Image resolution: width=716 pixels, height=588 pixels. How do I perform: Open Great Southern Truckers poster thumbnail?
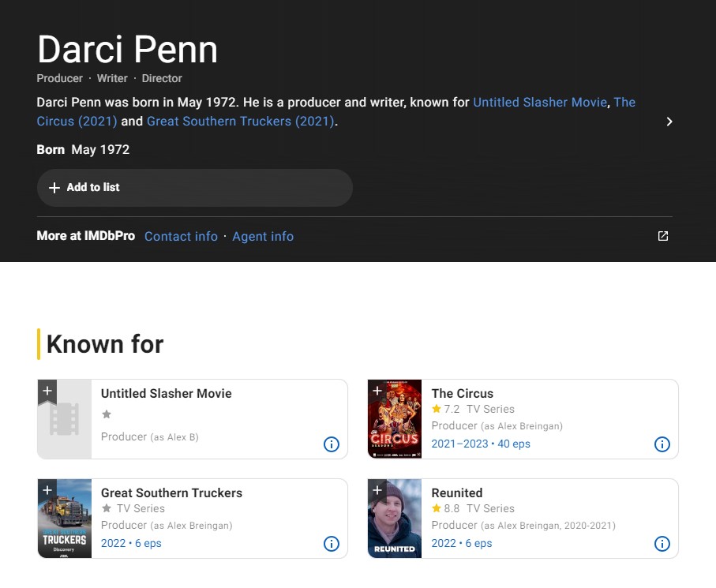pyautogui.click(x=65, y=519)
